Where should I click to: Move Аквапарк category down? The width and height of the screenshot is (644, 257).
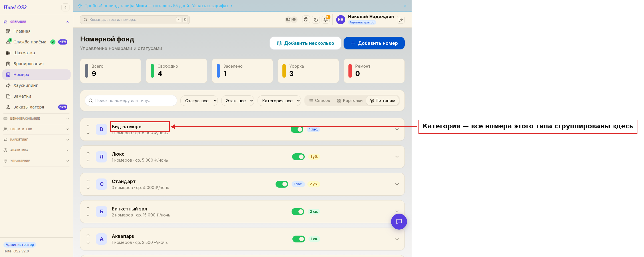(88, 242)
